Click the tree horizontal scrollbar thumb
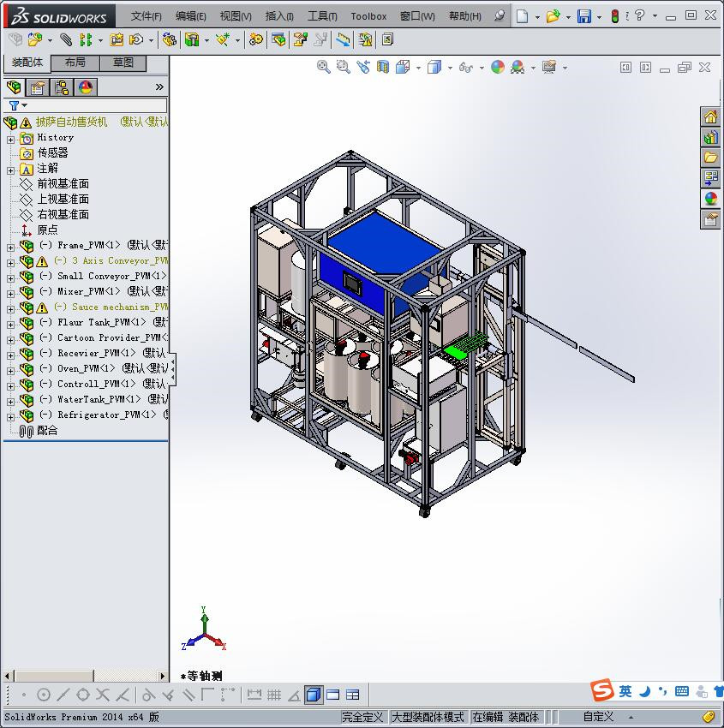This screenshot has height=728, width=724. (53, 676)
